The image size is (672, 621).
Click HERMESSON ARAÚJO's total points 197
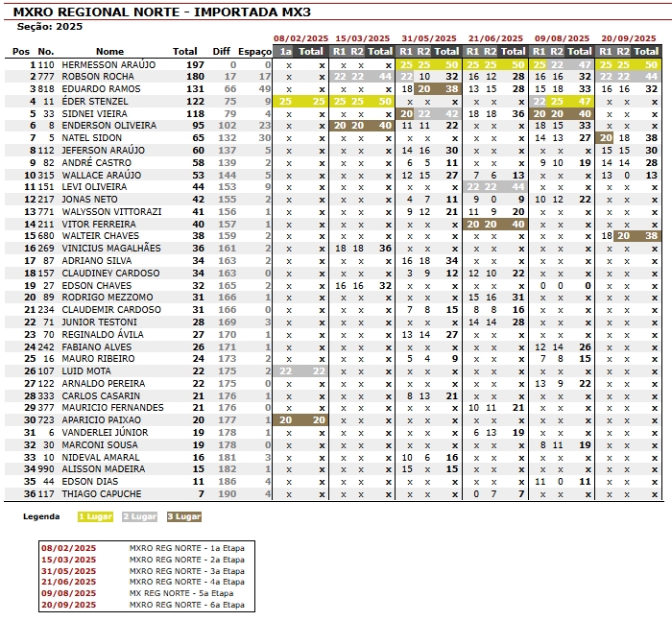pyautogui.click(x=195, y=63)
